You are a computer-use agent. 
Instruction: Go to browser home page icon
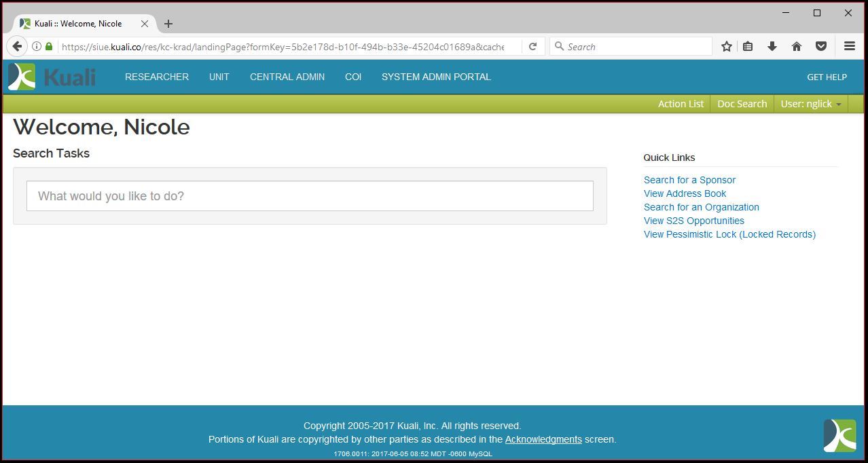797,47
